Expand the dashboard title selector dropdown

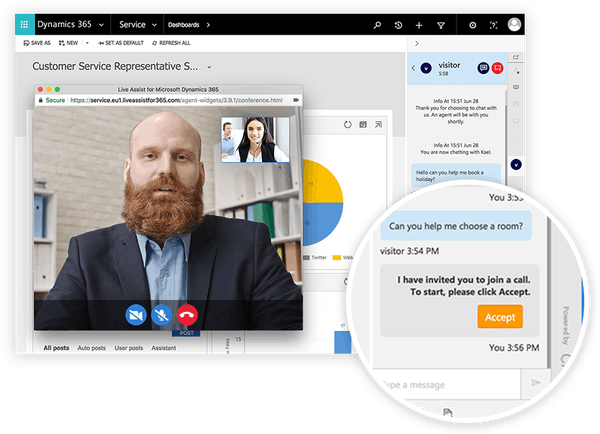pyautogui.click(x=209, y=67)
